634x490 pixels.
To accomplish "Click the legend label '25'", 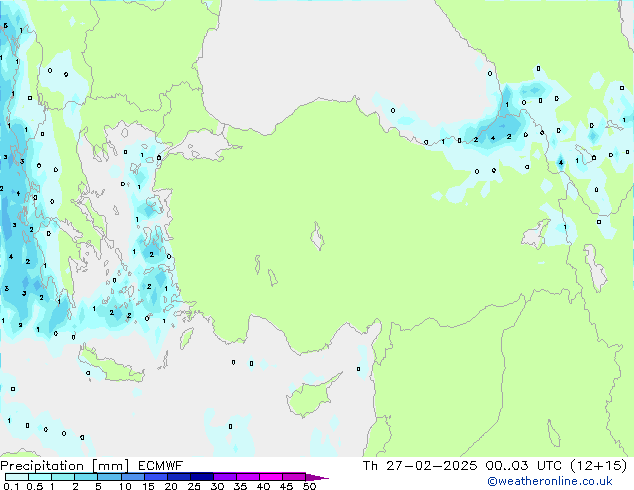I will tap(194, 486).
